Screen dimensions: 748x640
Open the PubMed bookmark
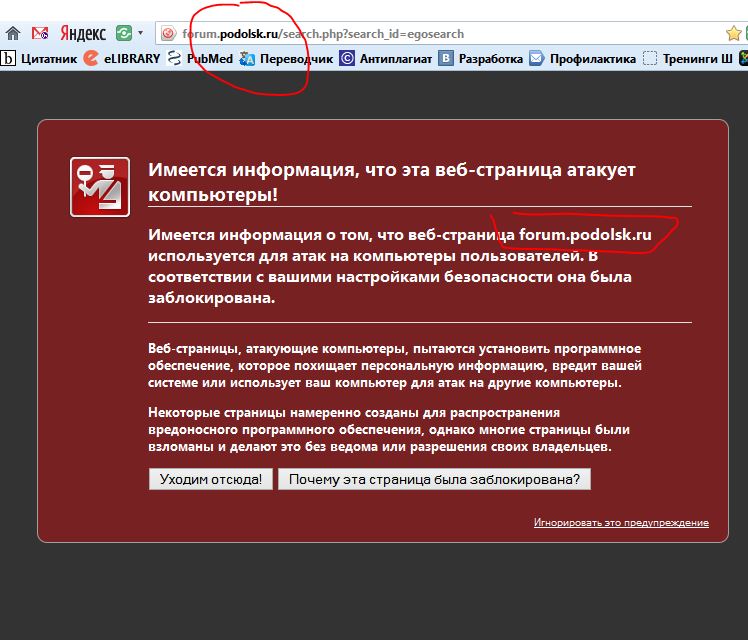[200, 59]
